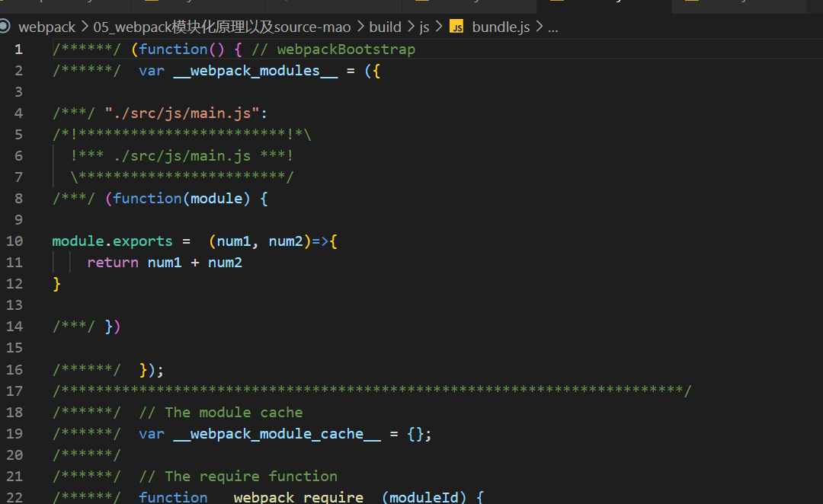Image resolution: width=823 pixels, height=504 pixels.
Task: Click the closing brace on line 12
Action: pyautogui.click(x=56, y=284)
